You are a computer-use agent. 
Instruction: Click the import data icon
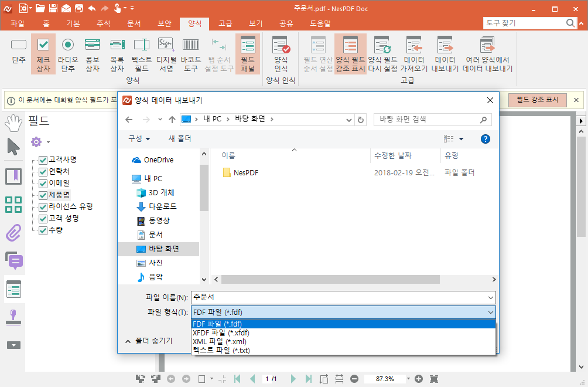[414, 45]
